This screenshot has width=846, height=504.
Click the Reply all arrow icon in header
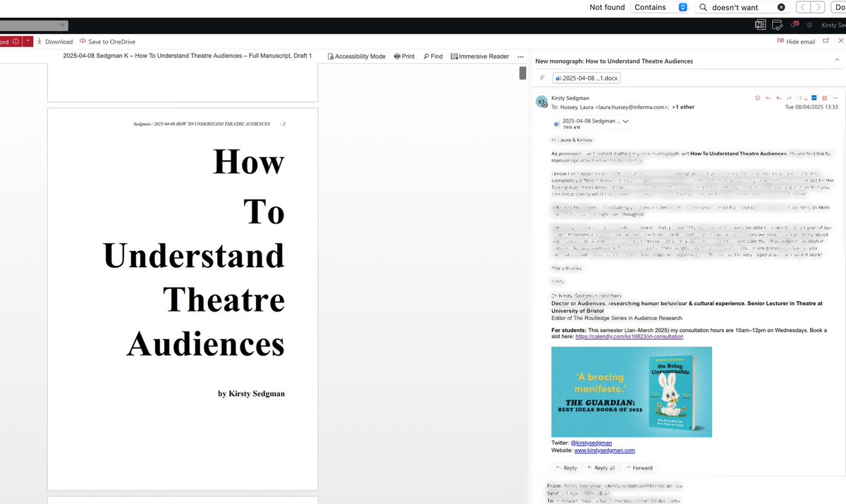(x=779, y=98)
